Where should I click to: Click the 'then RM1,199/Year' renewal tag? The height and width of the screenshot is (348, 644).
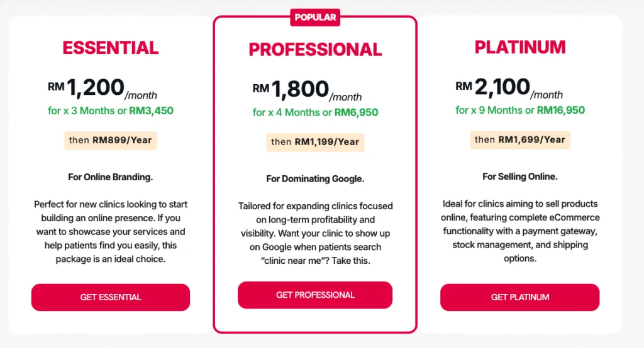(315, 142)
